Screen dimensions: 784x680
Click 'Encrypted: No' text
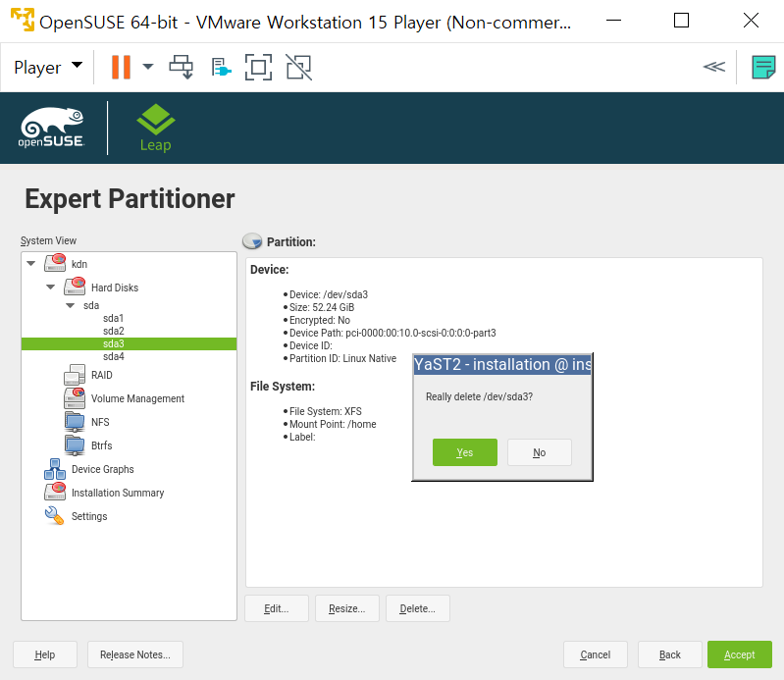point(320,320)
